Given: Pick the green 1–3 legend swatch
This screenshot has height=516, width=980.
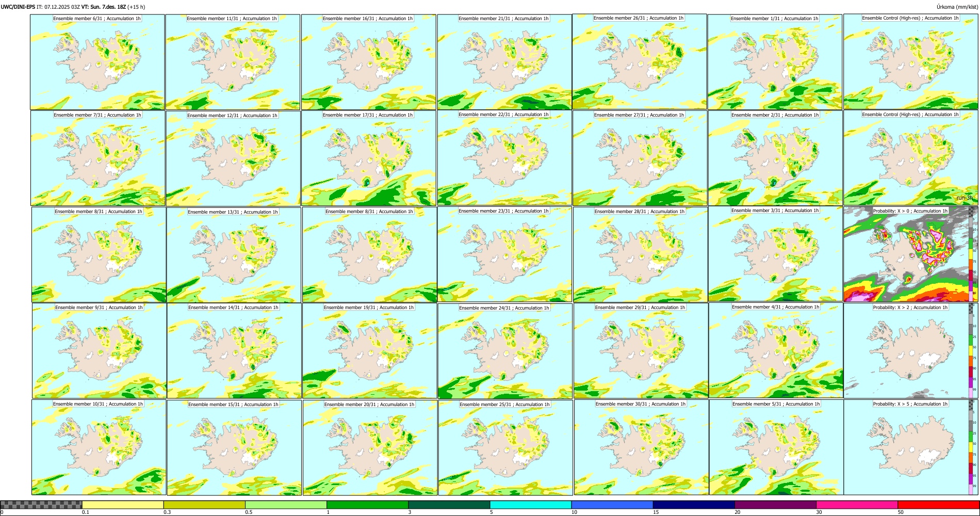Looking at the screenshot, I should [367, 505].
